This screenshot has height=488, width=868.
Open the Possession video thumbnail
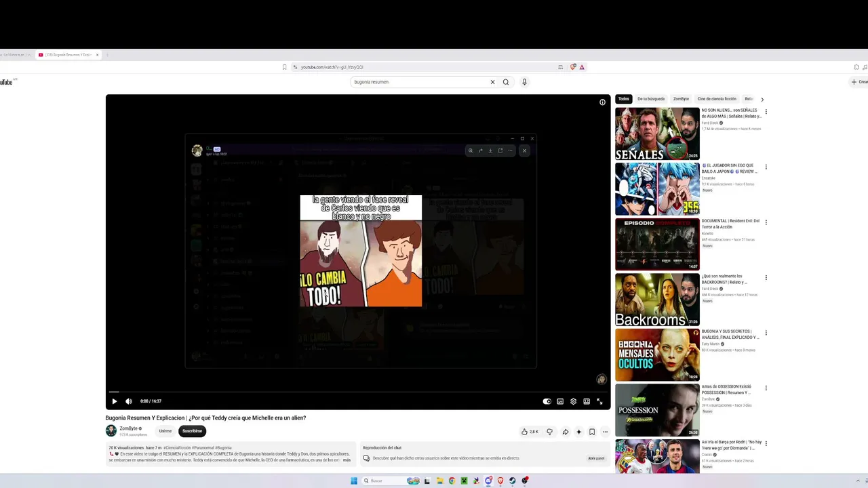[657, 410]
